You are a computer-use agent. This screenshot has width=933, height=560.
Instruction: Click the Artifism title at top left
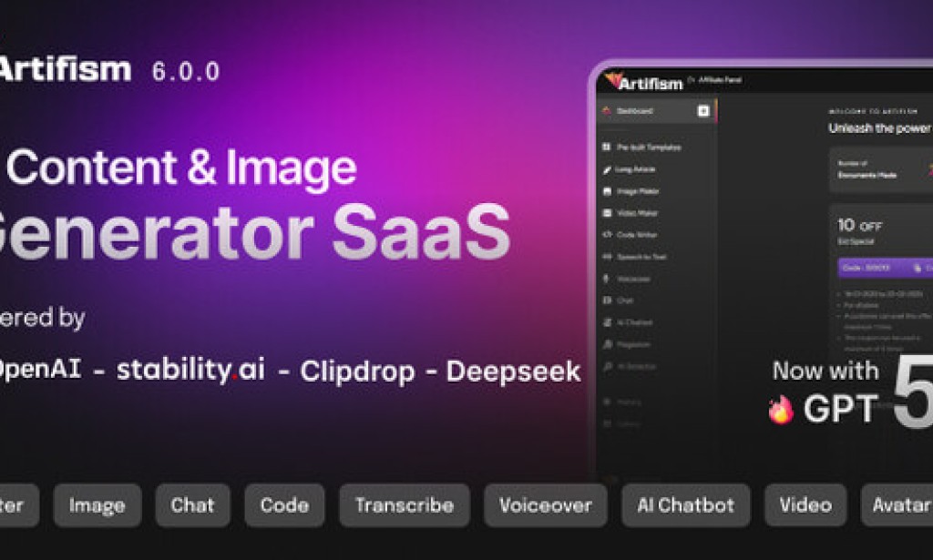coord(65,69)
